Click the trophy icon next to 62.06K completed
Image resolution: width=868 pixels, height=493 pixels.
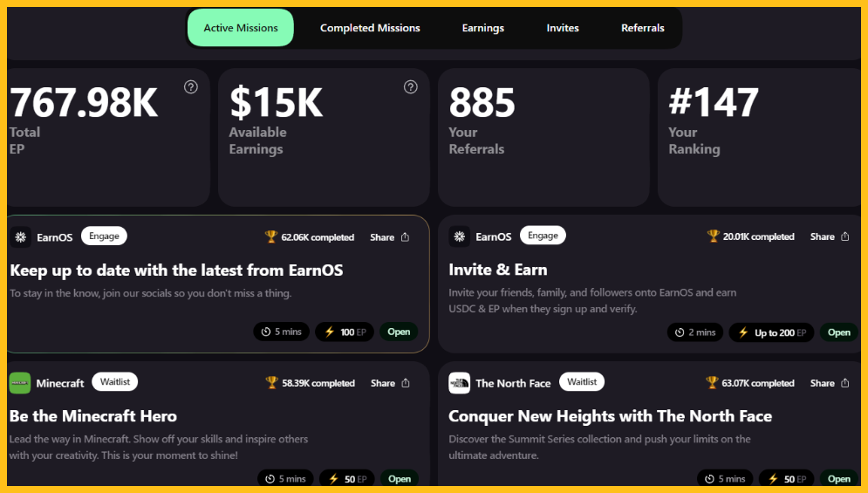[270, 236]
